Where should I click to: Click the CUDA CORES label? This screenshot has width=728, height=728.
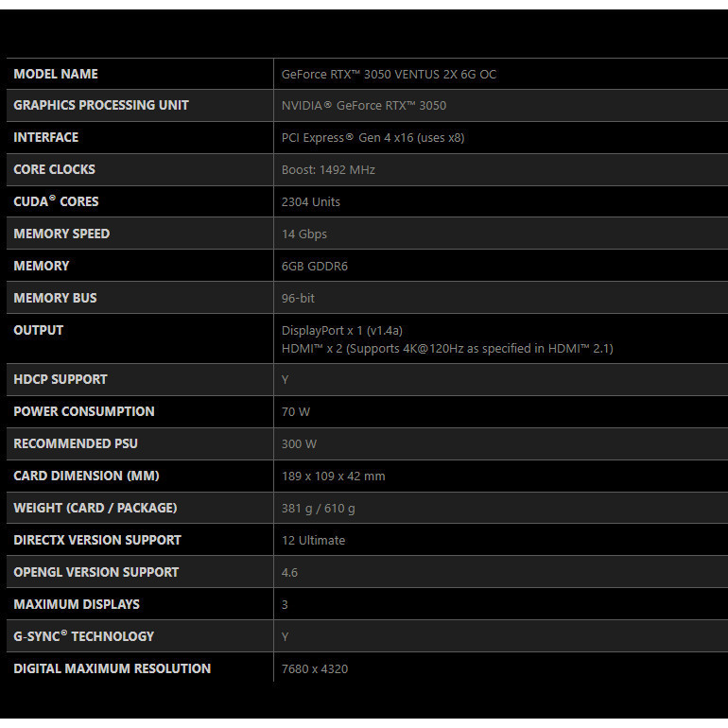56,201
